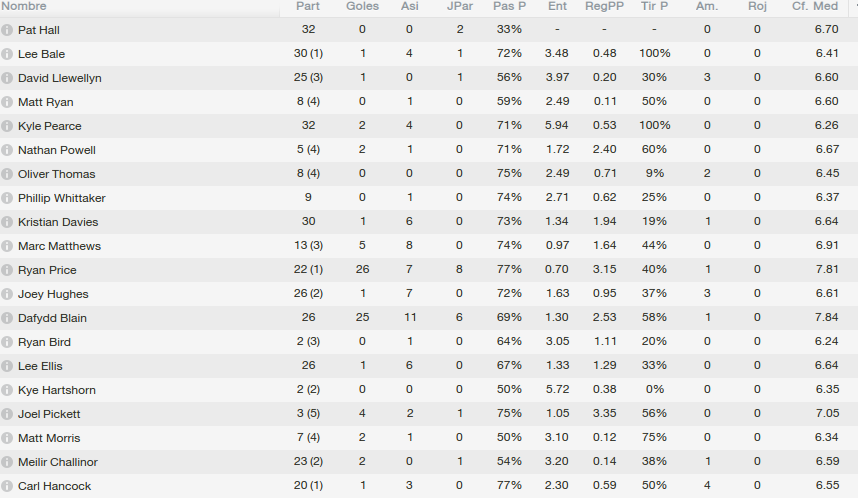This screenshot has width=858, height=498.
Task: Select player name Kristian Davies
Action: (x=58, y=222)
